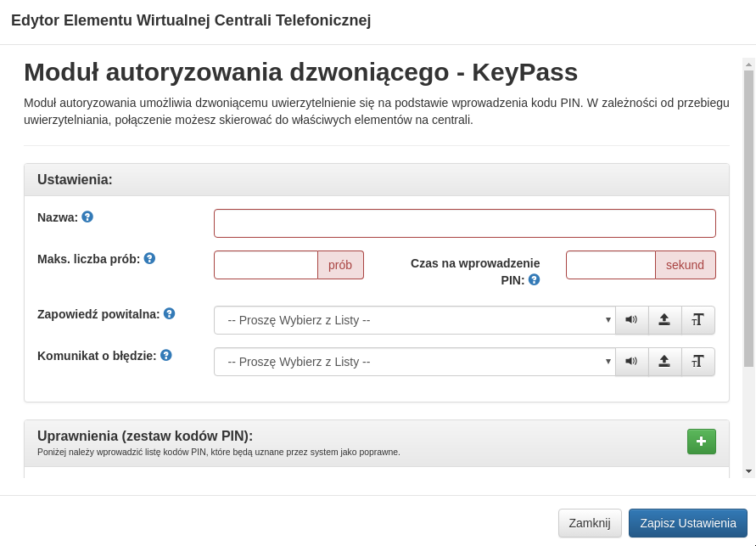Save with Zapisz Ustawienia button
This screenshot has width=756, height=546.
click(687, 523)
